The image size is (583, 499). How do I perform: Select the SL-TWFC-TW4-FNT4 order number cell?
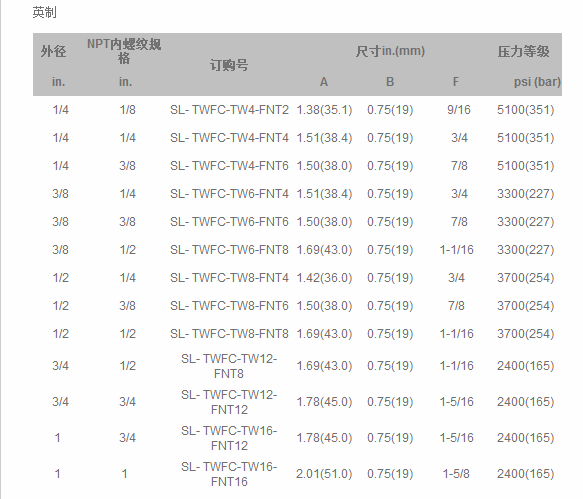[x=229, y=138]
